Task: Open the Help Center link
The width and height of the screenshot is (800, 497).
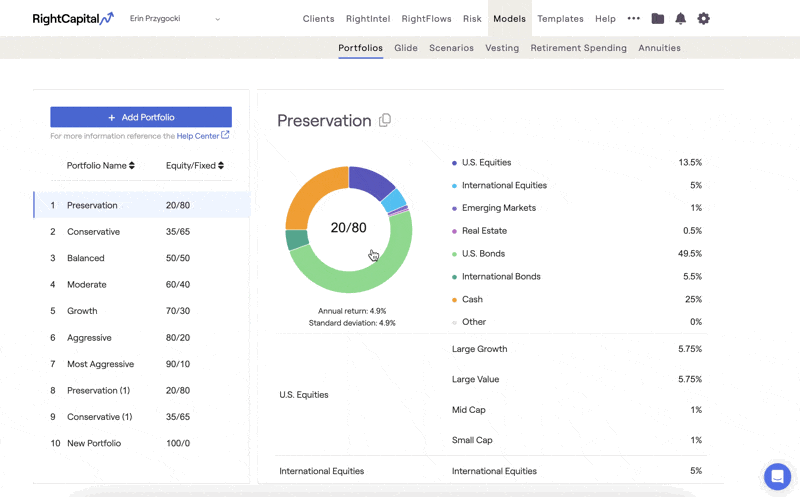Action: [197, 136]
